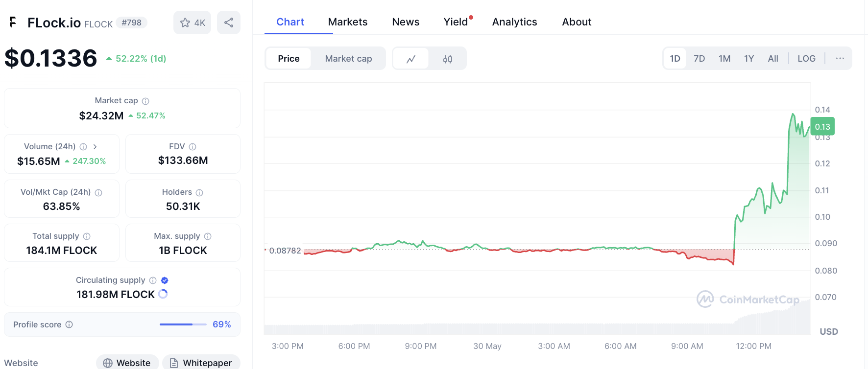Set chart range to 1Y
This screenshot has height=369, width=868.
click(x=749, y=59)
